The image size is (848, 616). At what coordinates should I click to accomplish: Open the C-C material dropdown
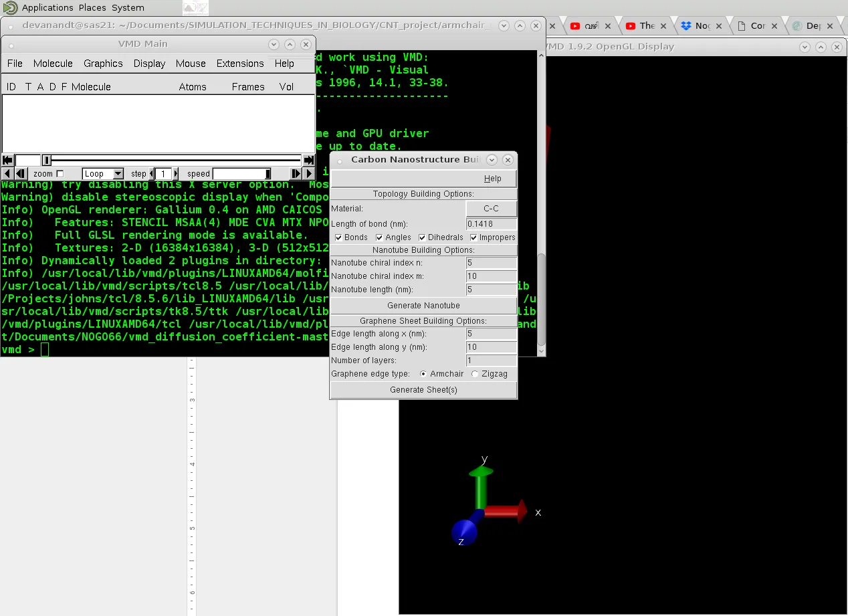tap(491, 209)
